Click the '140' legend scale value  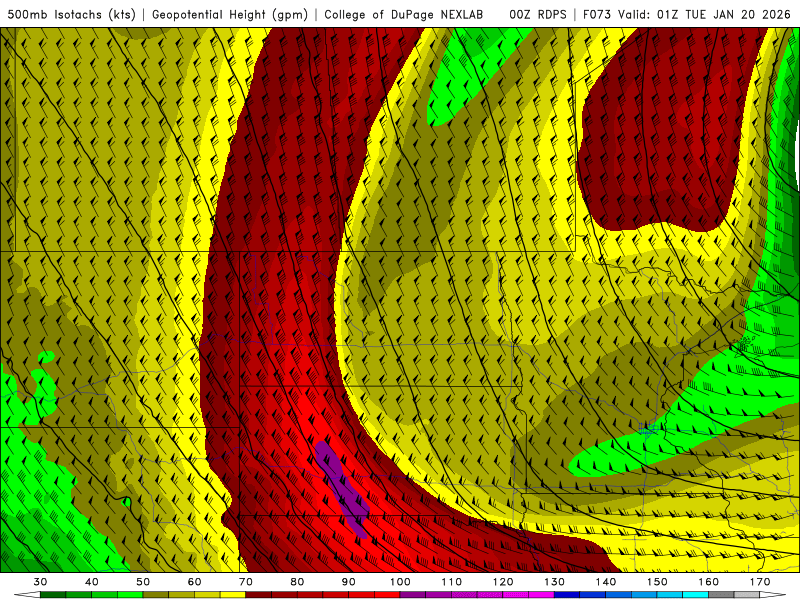[606, 581]
